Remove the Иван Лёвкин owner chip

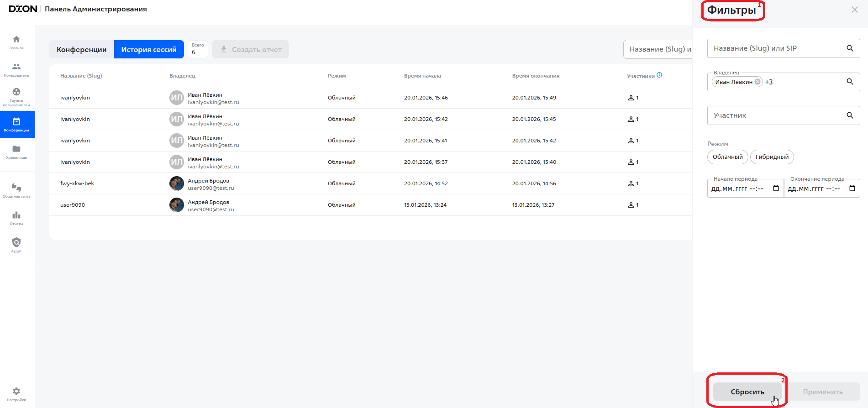[x=758, y=82]
